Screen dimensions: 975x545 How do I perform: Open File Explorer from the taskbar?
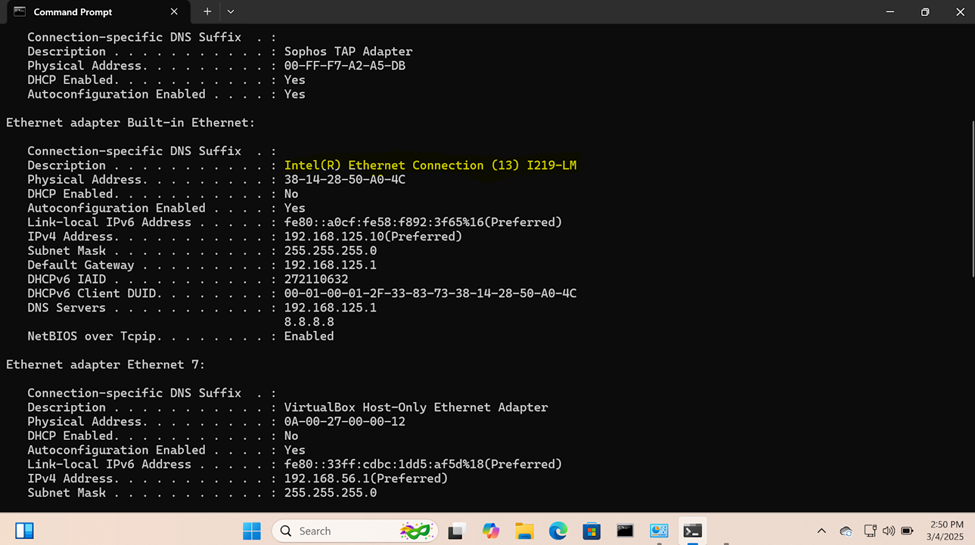point(524,531)
